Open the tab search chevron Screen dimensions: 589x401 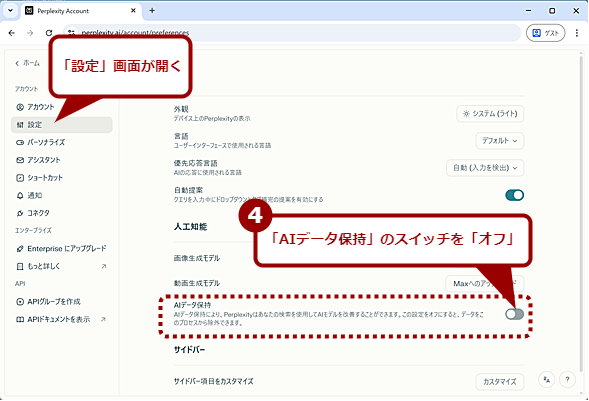coord(10,11)
